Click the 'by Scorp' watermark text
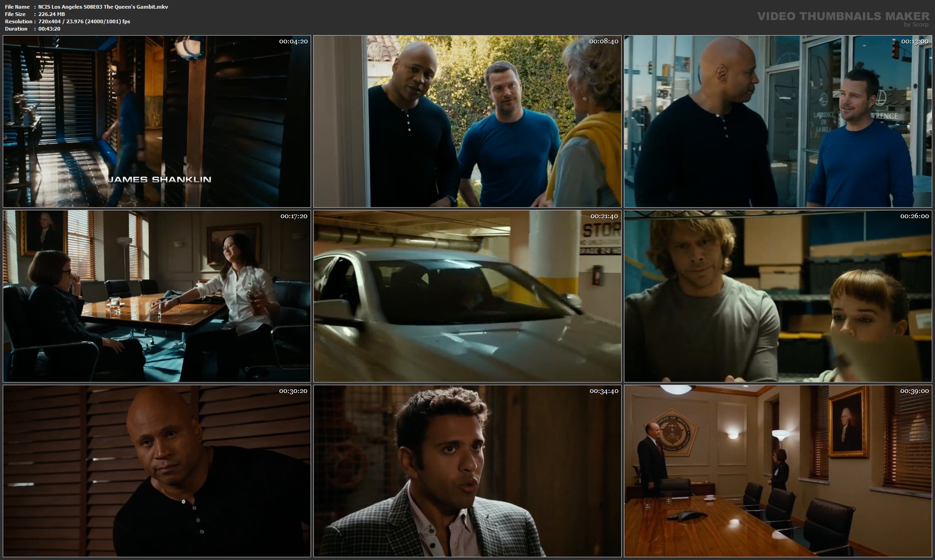The image size is (935, 560). (x=916, y=25)
